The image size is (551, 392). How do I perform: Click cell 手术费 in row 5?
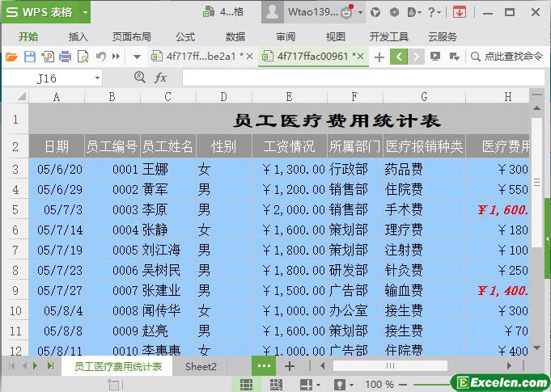point(424,209)
